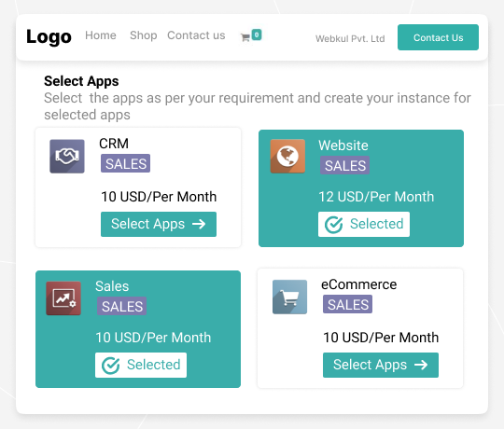Viewport: 504px width, 429px height.
Task: Click the green Contact Us button
Action: point(438,37)
